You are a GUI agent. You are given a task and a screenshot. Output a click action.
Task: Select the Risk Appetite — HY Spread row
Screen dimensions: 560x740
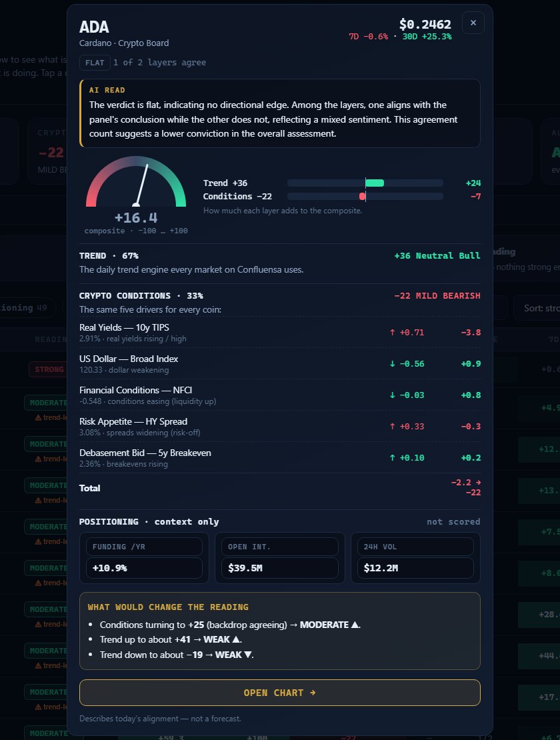click(x=280, y=426)
